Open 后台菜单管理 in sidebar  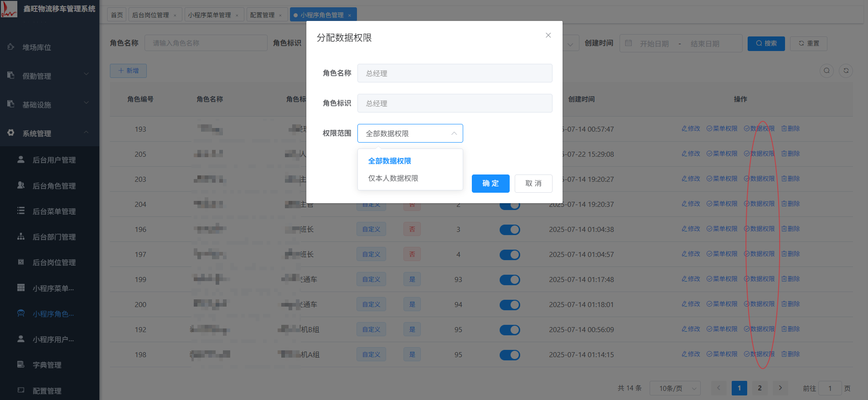pos(50,211)
